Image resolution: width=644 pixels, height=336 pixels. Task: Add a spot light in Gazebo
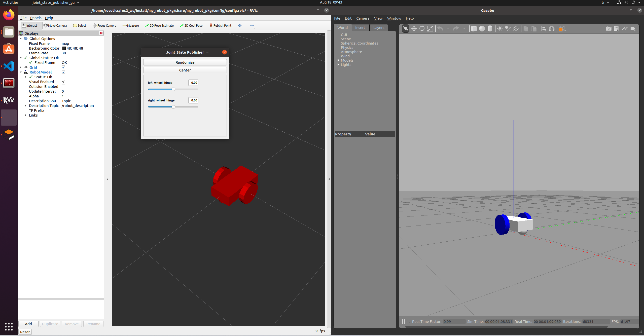[x=508, y=29]
